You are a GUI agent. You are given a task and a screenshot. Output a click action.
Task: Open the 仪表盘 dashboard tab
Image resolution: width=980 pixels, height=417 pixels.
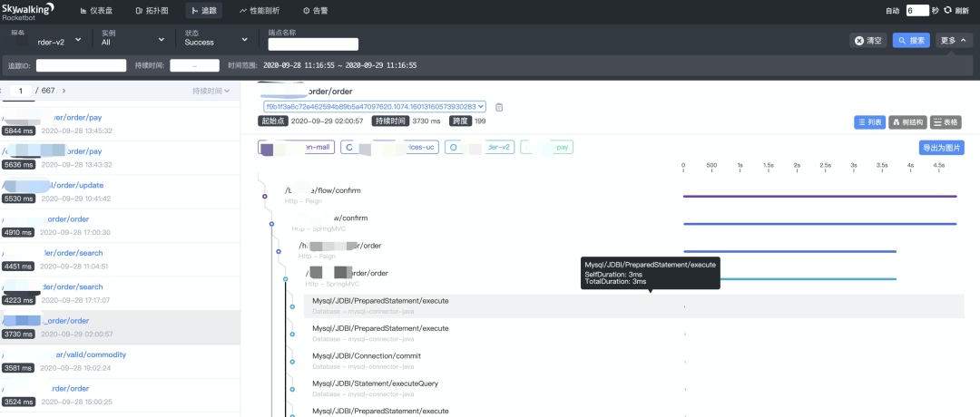pos(111,11)
